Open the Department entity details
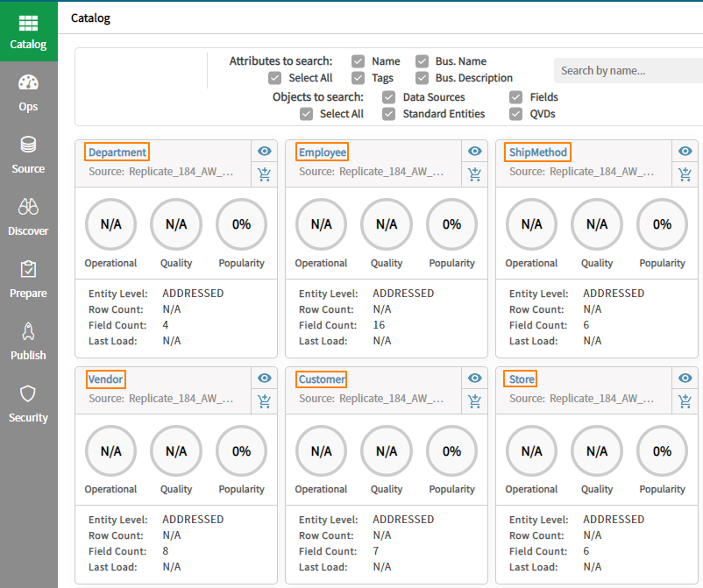703x588 pixels. [117, 152]
